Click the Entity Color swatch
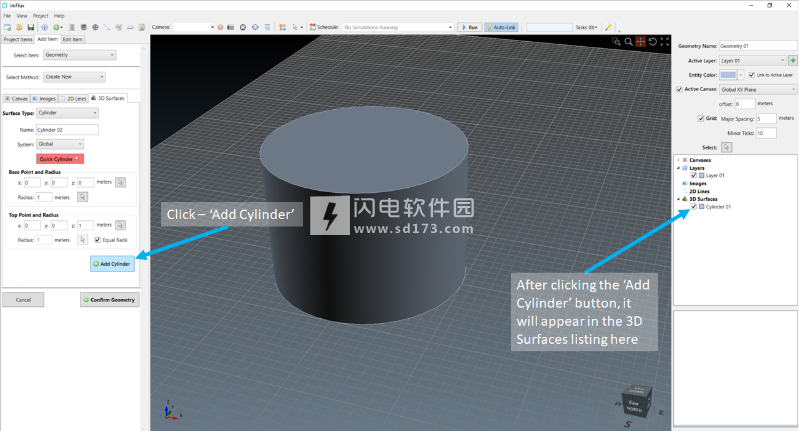Screen dimensions: 799x431 [728, 75]
